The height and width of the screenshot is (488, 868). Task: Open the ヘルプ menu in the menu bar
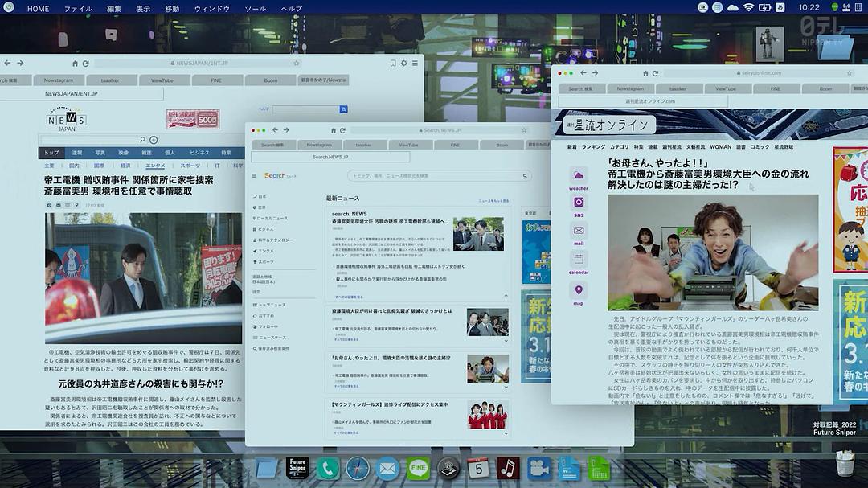[x=292, y=8]
